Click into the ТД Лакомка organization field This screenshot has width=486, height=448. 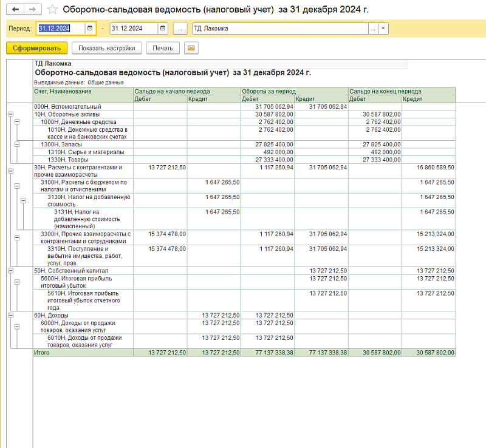[x=279, y=29]
